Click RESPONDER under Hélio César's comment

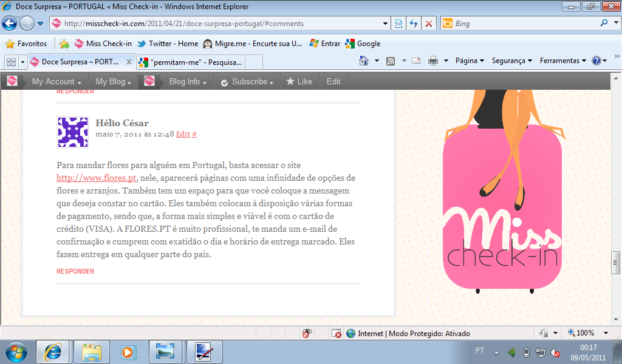click(x=75, y=271)
